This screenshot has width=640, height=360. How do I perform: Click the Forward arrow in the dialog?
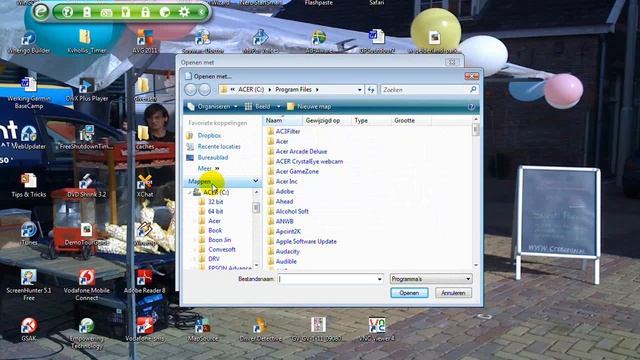click(x=204, y=89)
